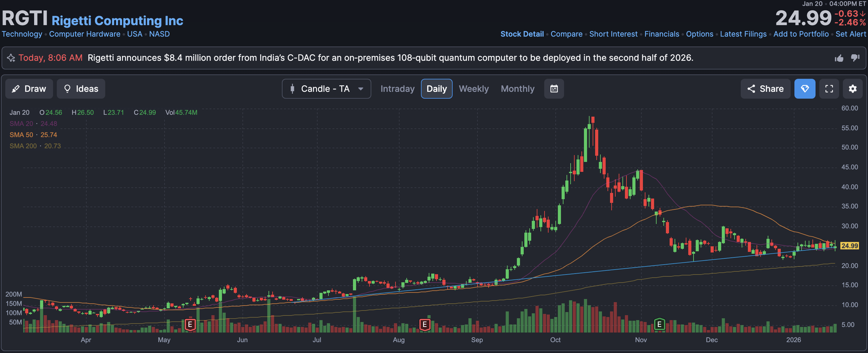Expand the Candle - TA chart type dropdown
Screen dimensions: 868x353
coord(326,89)
